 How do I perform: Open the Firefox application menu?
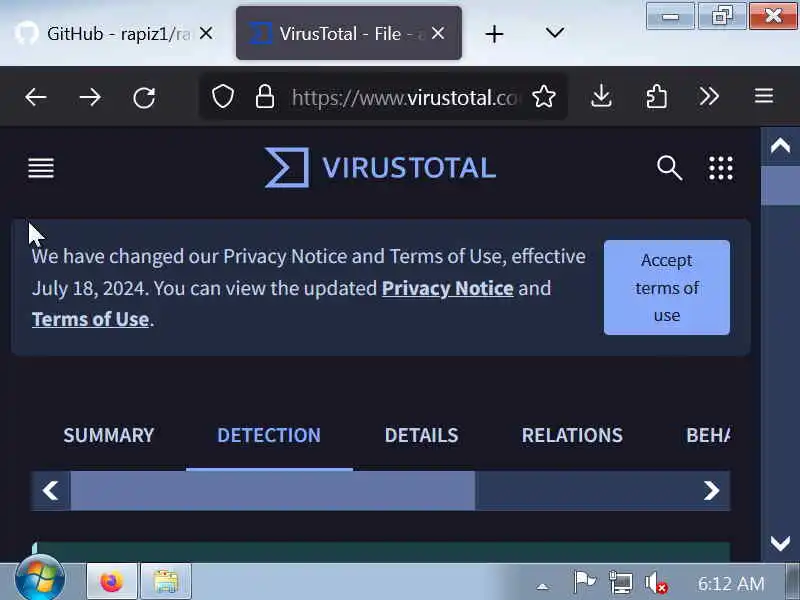click(x=764, y=96)
